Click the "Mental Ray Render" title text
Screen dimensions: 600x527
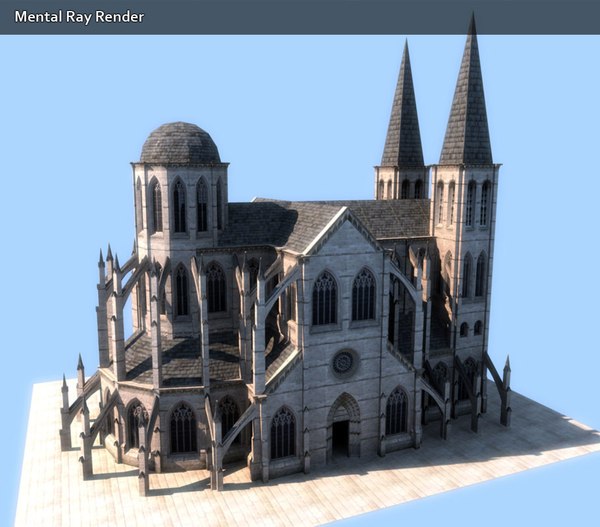pos(79,17)
